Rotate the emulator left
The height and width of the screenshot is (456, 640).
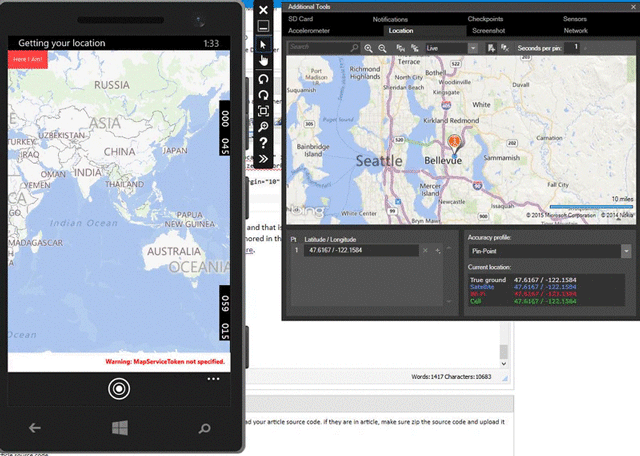pyautogui.click(x=263, y=79)
